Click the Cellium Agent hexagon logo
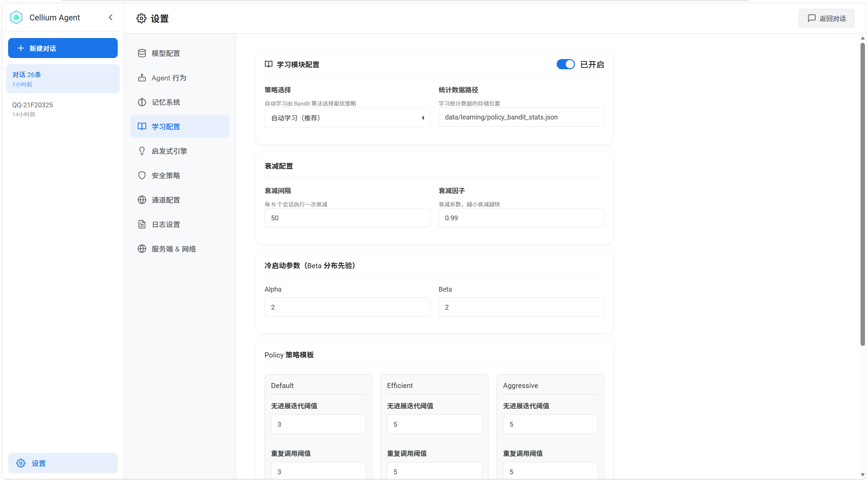The width and height of the screenshot is (868, 480). pos(16,17)
